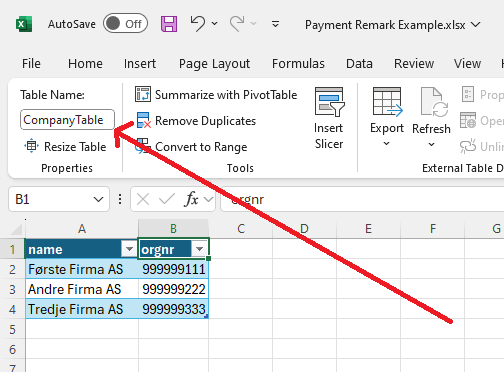Expand the Payment Remark Example.xlsx file name dropdown
This screenshot has width=504, height=372.
476,25
